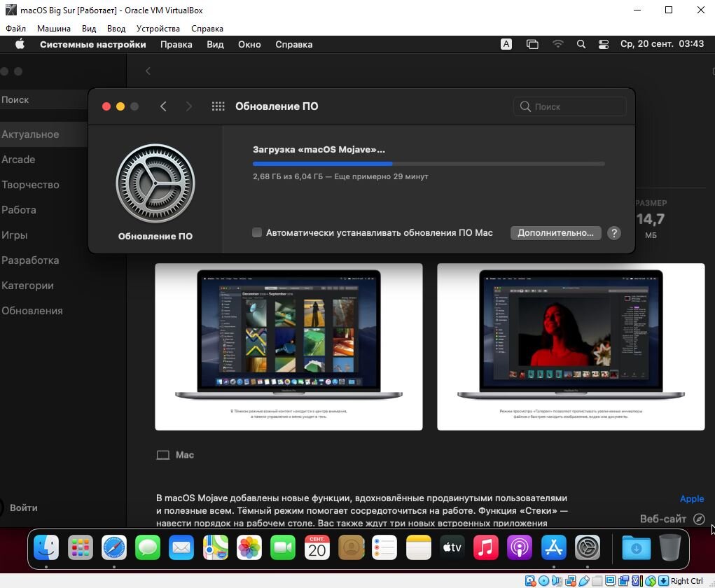Open Maps app in Dock

(215, 547)
